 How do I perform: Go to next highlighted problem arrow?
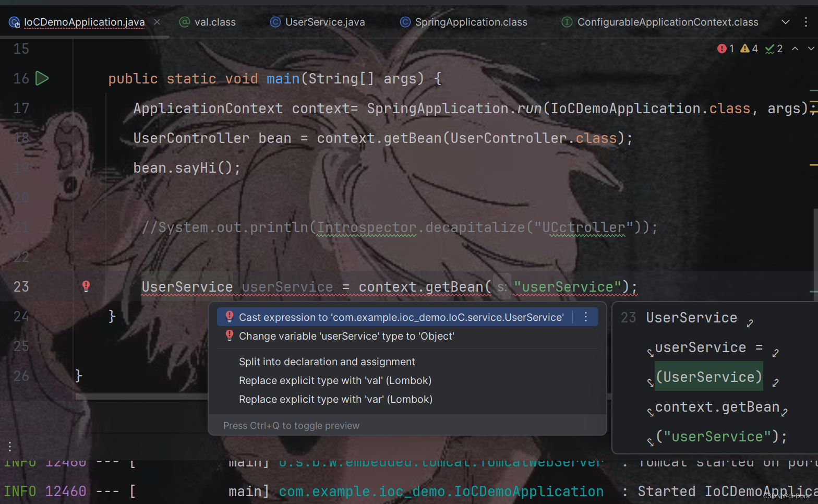(x=811, y=49)
